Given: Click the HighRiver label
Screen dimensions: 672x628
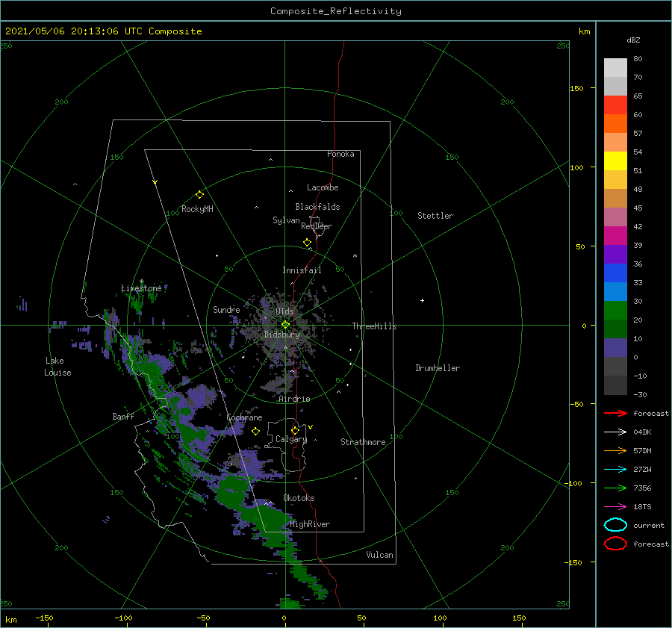Looking at the screenshot, I should pos(310,524).
